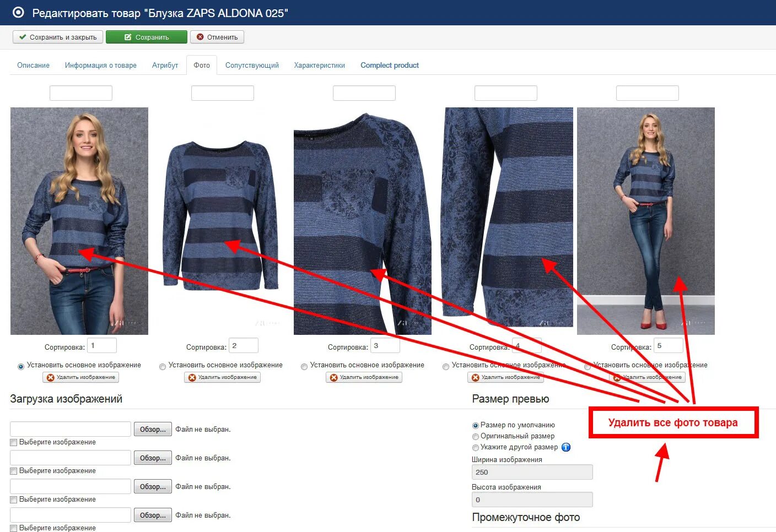Click the sort field containing 3
This screenshot has height=532, width=776.
point(385,345)
